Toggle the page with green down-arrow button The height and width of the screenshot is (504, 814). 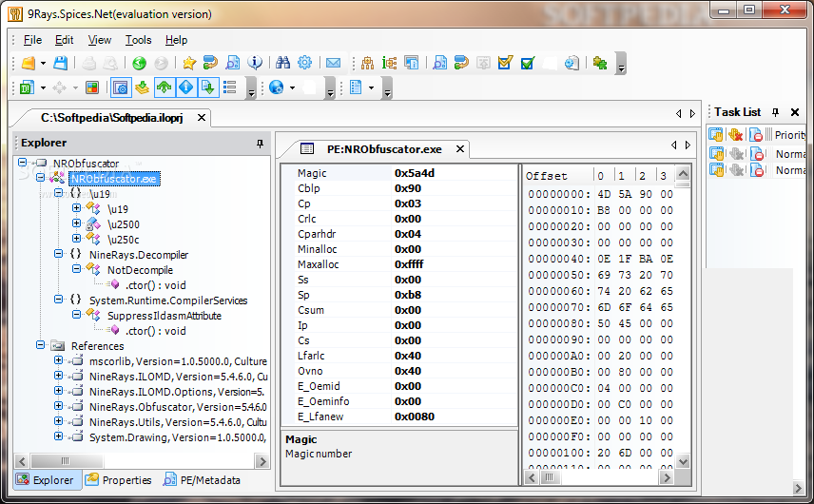[207, 87]
